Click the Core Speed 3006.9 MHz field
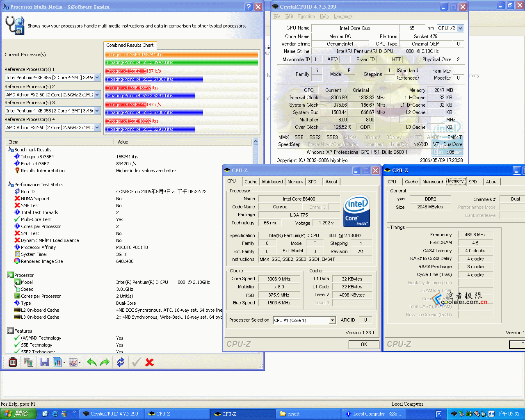525x420 pixels. 279,279
